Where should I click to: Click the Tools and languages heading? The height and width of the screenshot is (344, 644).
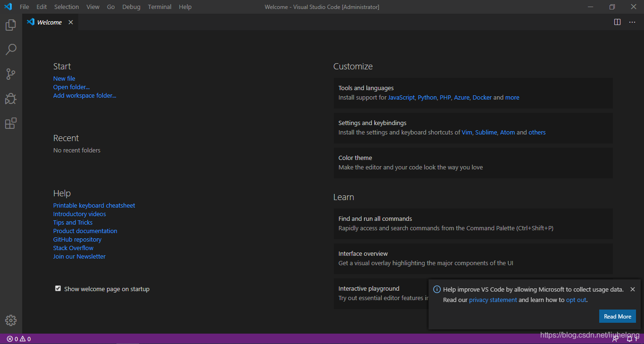(x=366, y=88)
